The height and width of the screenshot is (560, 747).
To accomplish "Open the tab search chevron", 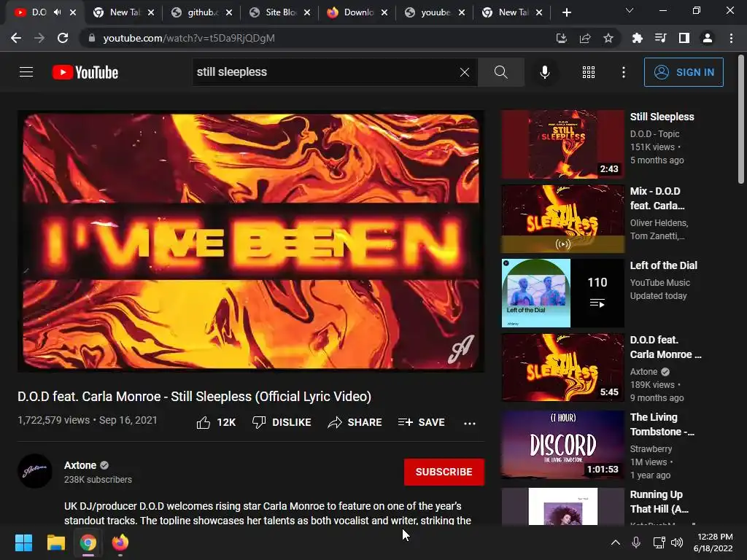I will [630, 10].
